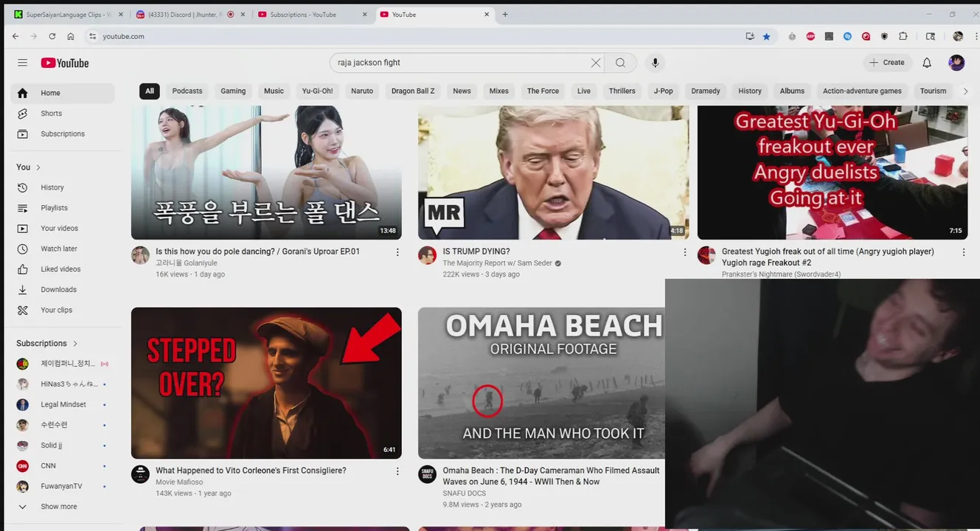Open Shorts in the sidebar
The height and width of the screenshot is (531, 980).
(x=63, y=114)
